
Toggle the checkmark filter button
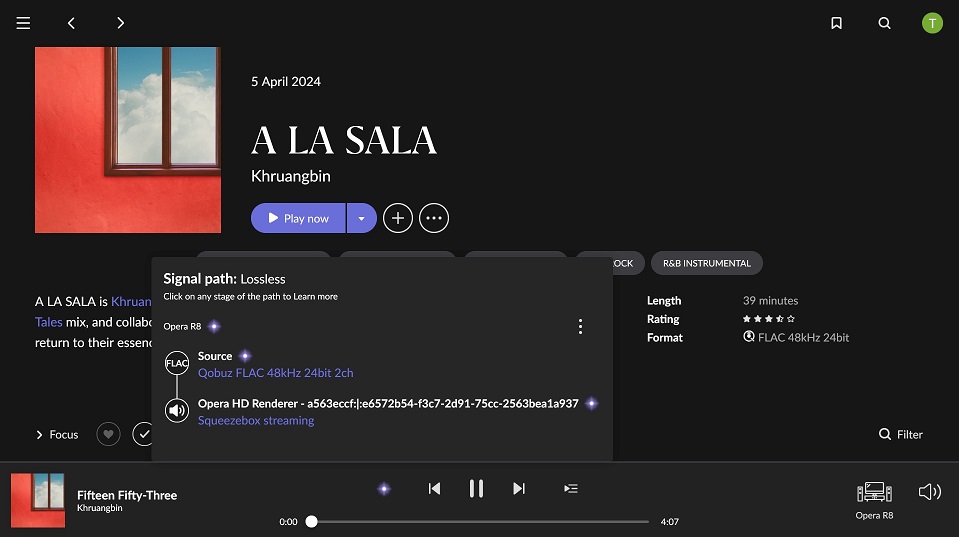click(x=144, y=434)
